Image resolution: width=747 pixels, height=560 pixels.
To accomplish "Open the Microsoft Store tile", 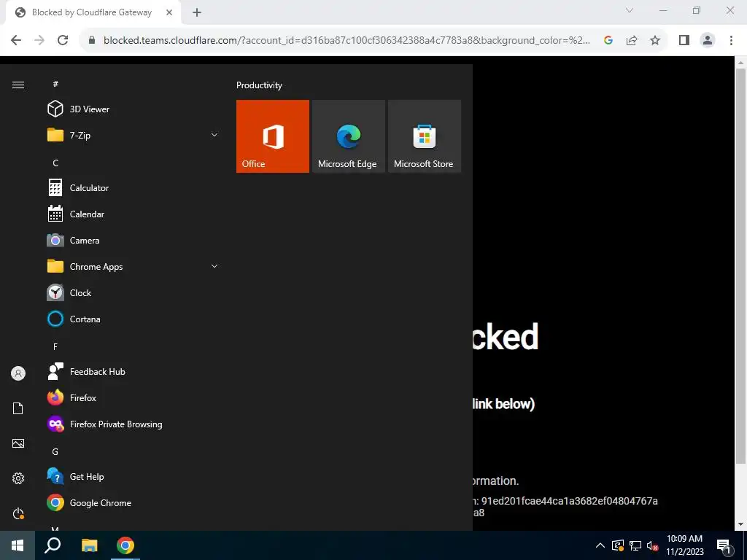I will tap(425, 136).
